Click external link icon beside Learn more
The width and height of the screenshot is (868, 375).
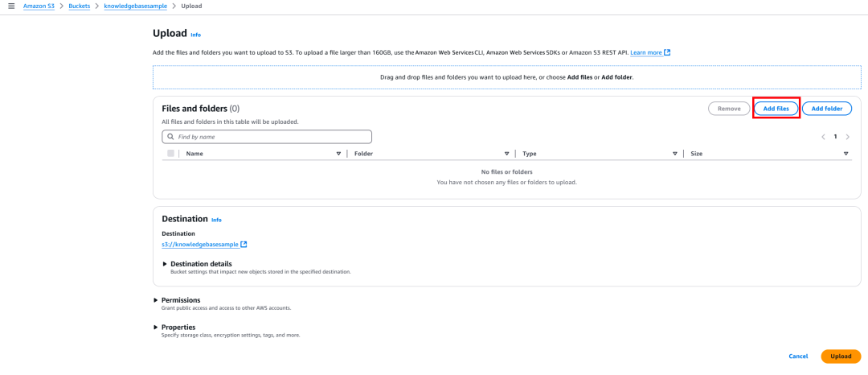[x=667, y=53]
